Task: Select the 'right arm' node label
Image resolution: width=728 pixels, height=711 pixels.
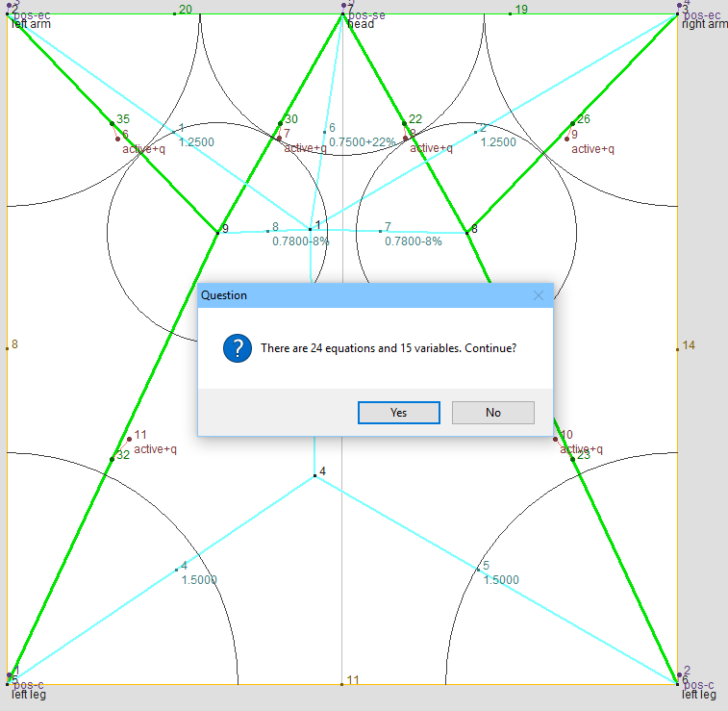Action: pos(704,24)
